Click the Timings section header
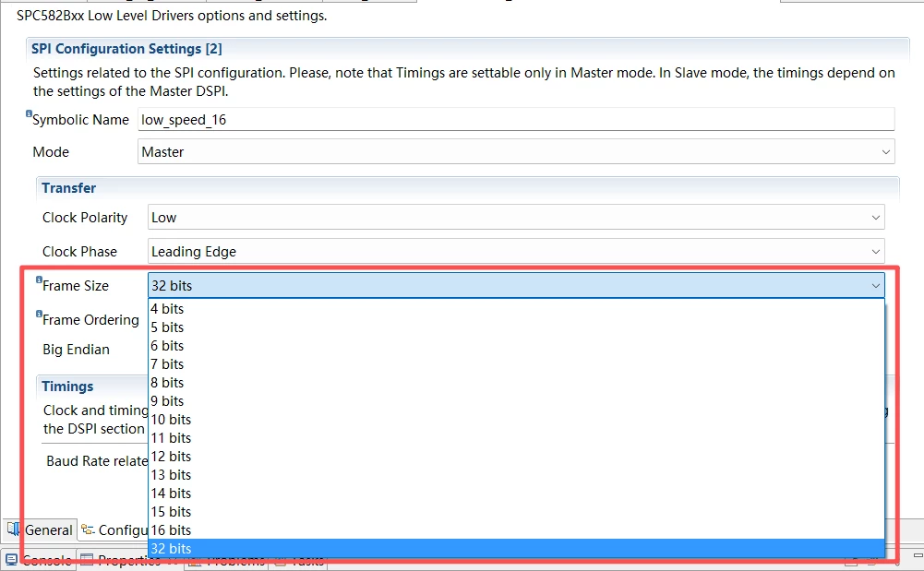The width and height of the screenshot is (924, 571). pyautogui.click(x=67, y=387)
